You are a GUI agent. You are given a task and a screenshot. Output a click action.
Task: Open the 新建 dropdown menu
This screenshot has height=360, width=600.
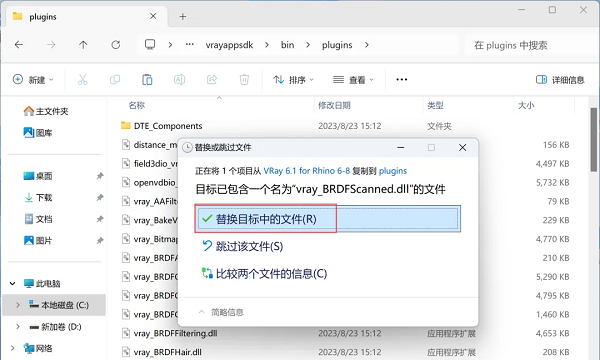pyautogui.click(x=33, y=80)
